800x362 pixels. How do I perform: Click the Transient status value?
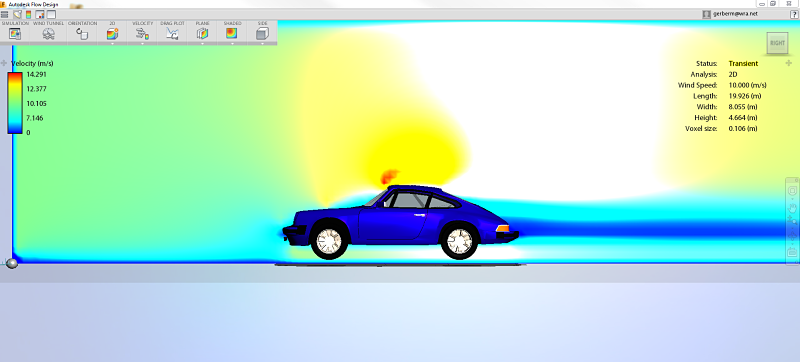743,63
